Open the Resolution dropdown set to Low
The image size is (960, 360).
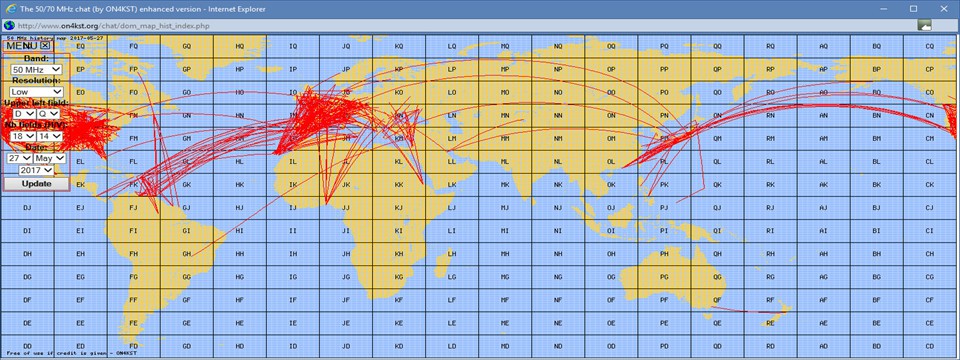[36, 92]
